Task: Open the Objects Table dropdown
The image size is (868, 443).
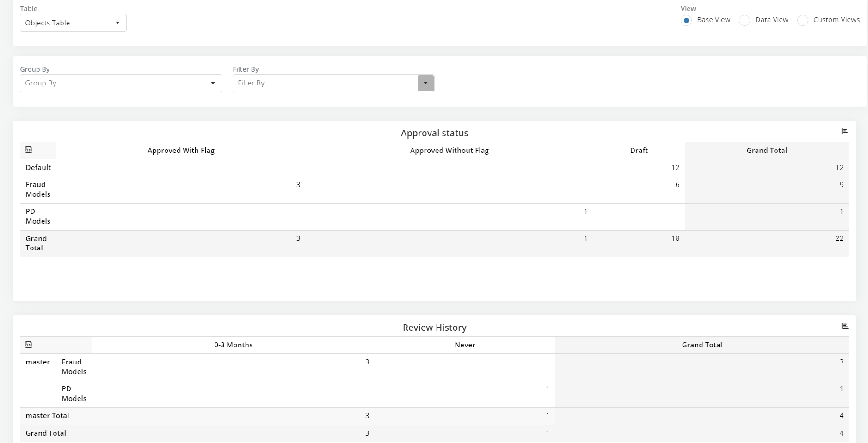Action: point(73,23)
